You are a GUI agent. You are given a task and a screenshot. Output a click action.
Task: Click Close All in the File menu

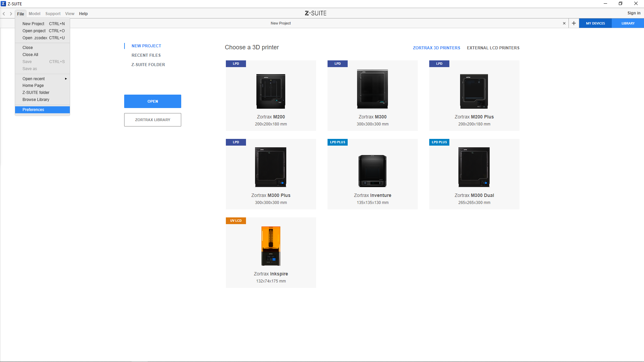click(43, 55)
